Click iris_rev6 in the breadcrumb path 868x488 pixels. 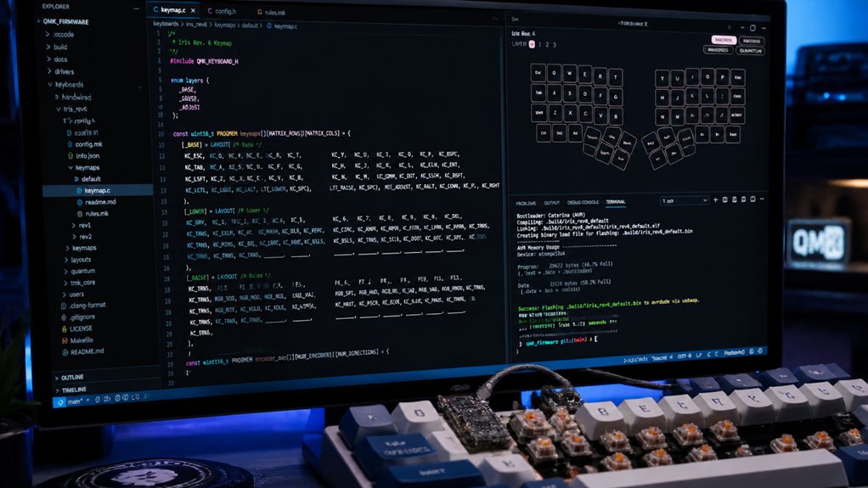pyautogui.click(x=196, y=25)
